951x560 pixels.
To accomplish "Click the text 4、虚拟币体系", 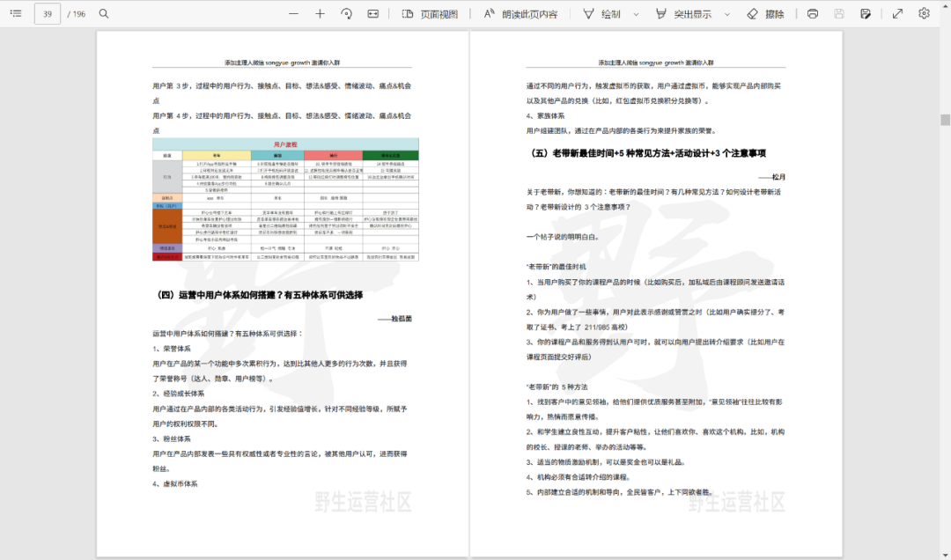I will [175, 483].
